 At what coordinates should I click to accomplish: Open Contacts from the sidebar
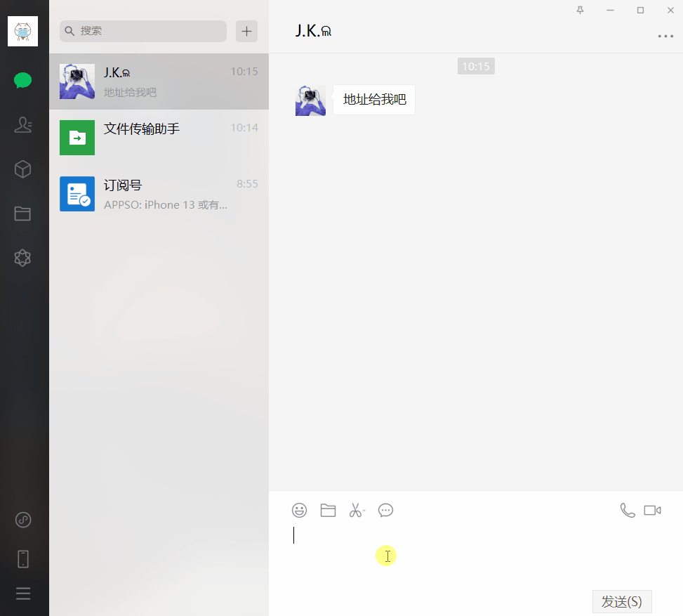(22, 124)
